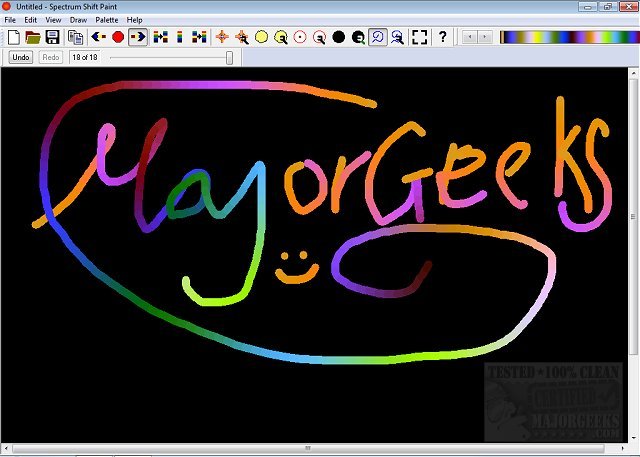
Task: Open the Draw menu
Action: point(78,20)
